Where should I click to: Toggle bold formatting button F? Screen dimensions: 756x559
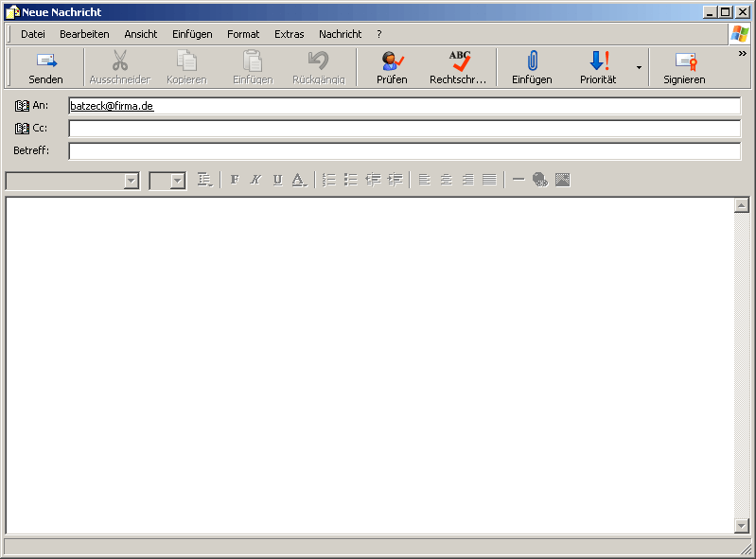point(235,180)
